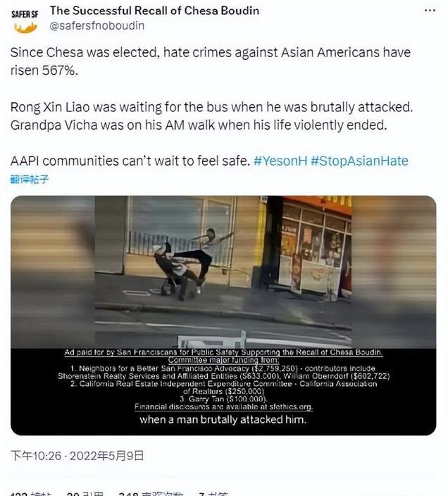Screen dimensions: 448x496
Task: Play the embedded street attack video
Action: 223,272
